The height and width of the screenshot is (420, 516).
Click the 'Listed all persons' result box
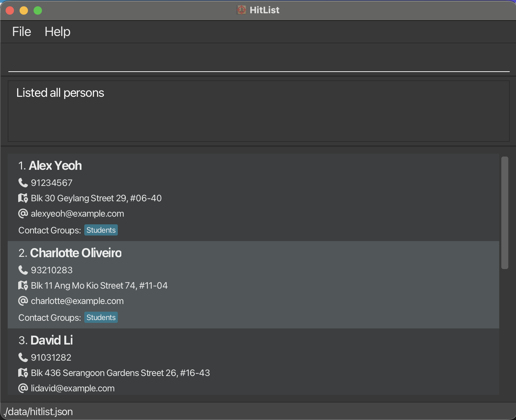click(259, 111)
